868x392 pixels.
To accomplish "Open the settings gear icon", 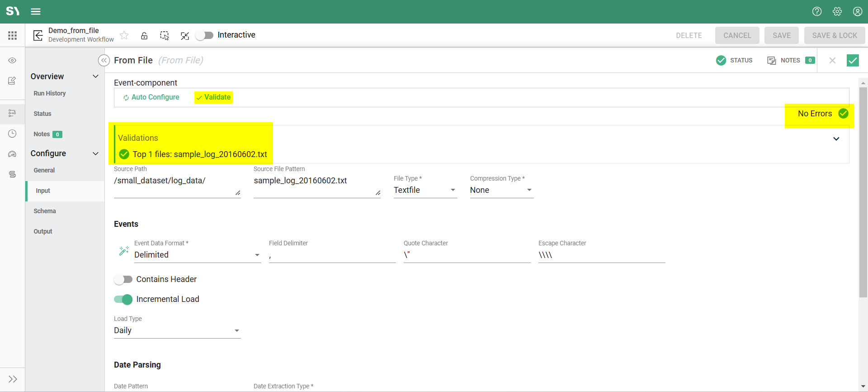I will coord(837,11).
